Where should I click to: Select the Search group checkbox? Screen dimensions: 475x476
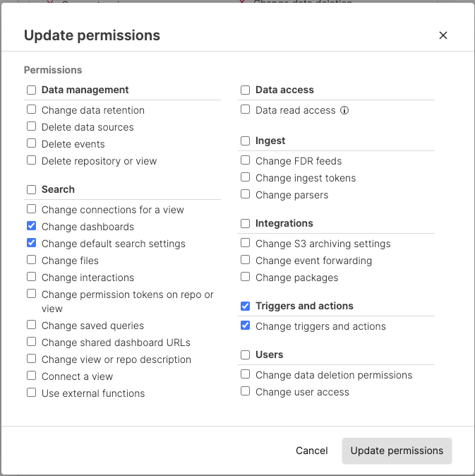point(31,189)
